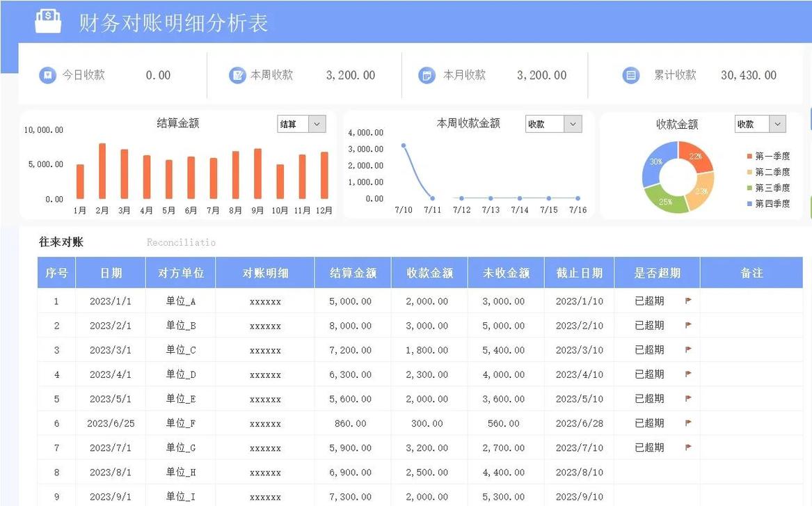Click the 本月收款 icon

click(x=427, y=75)
